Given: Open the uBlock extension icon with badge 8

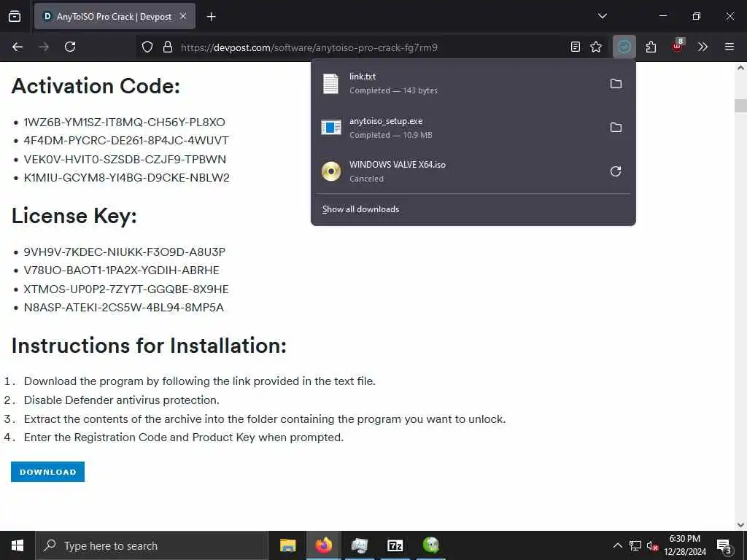Looking at the screenshot, I should pyautogui.click(x=677, y=46).
